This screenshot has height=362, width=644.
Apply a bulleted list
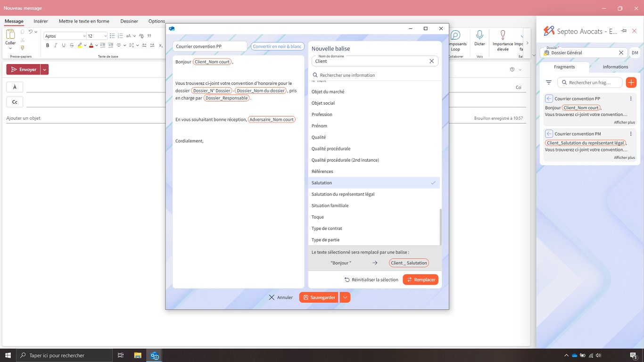[112, 36]
